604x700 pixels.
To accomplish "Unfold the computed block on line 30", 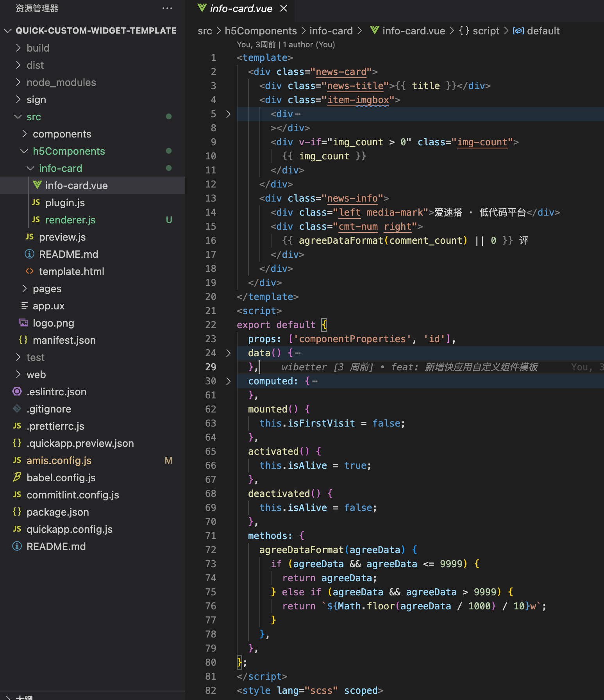I will pos(229,381).
